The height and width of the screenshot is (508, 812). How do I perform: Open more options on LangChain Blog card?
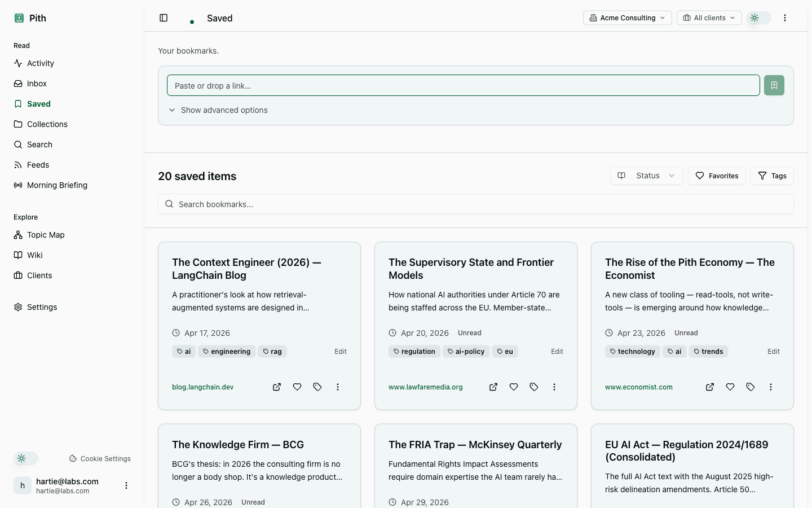click(338, 387)
